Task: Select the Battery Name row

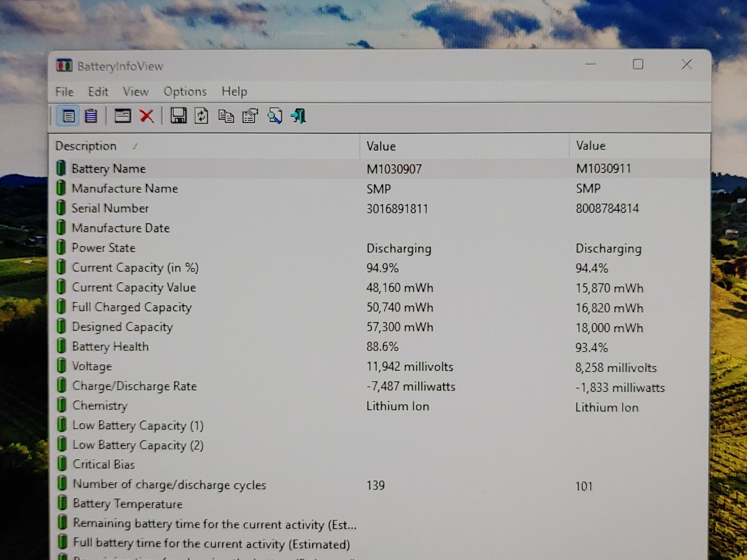Action: point(109,169)
